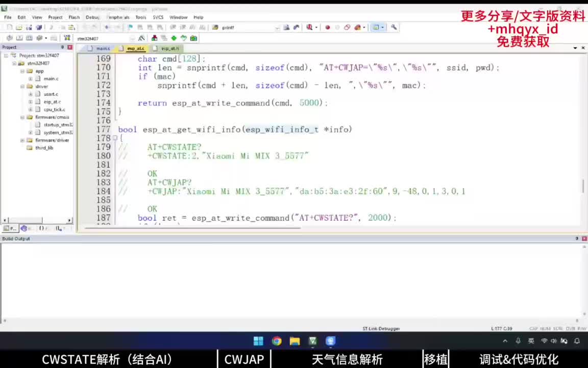This screenshot has height=368, width=588.
Task: Open the editor tab list dropdown arrow
Action: [x=575, y=48]
